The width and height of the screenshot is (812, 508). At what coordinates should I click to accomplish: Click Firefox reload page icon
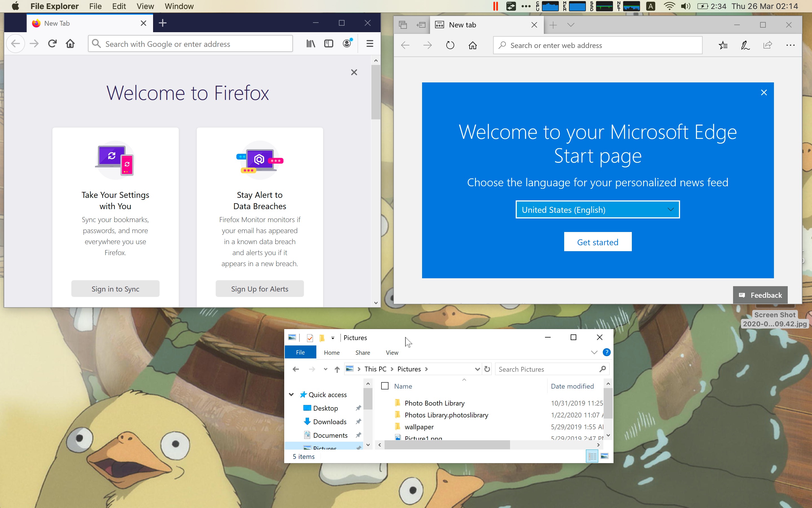[52, 44]
